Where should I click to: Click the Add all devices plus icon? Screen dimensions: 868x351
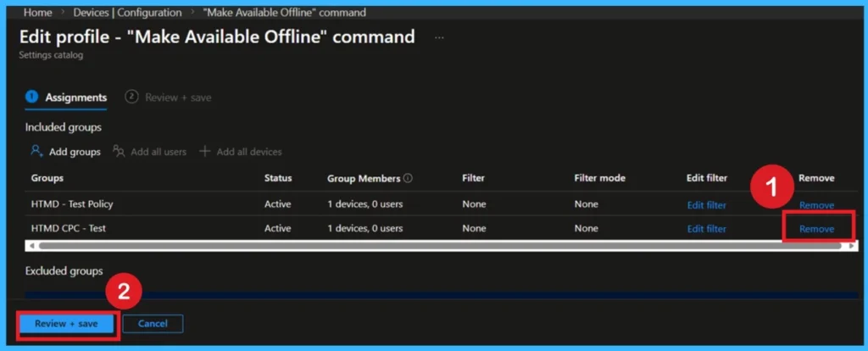[x=205, y=151]
